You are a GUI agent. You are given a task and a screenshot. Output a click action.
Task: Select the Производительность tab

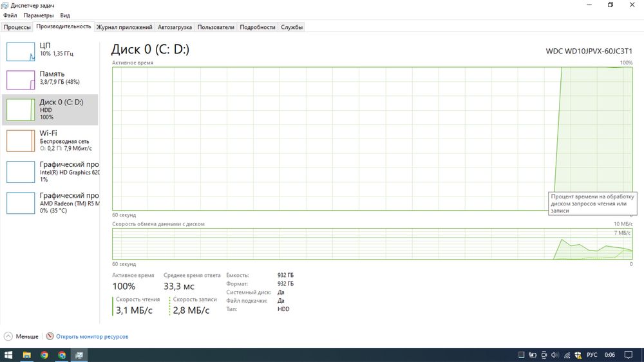pos(64,26)
